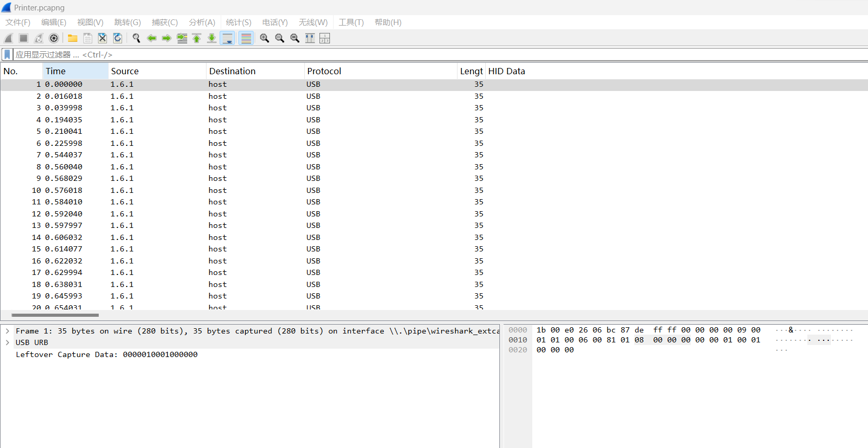The width and height of the screenshot is (868, 448).
Task: Open a capture file via folder icon
Action: click(73, 38)
